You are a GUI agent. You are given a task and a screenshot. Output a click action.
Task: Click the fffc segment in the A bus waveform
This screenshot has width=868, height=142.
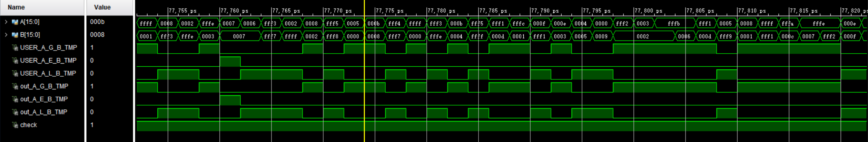(x=520, y=23)
